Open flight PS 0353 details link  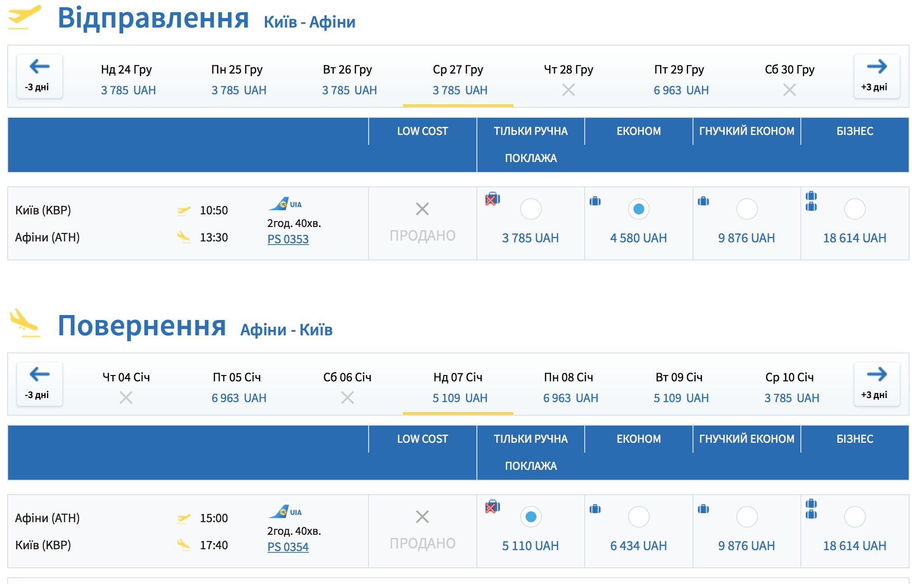[x=288, y=239]
